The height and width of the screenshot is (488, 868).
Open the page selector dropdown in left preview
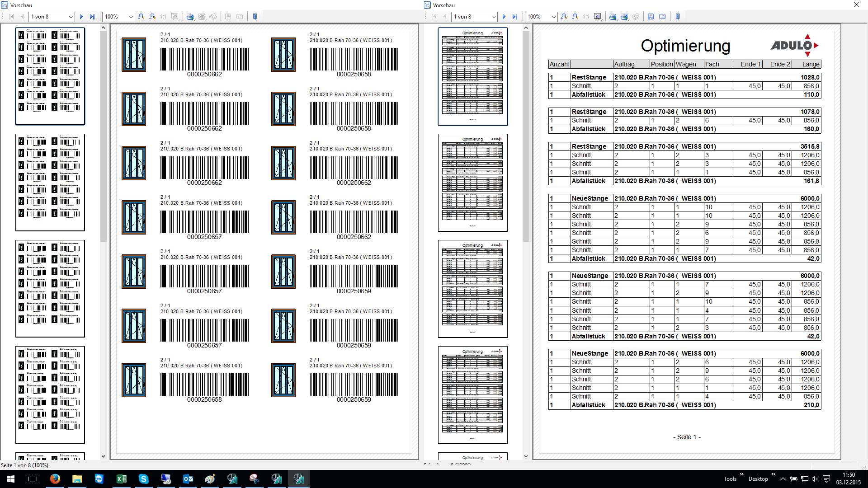[71, 17]
